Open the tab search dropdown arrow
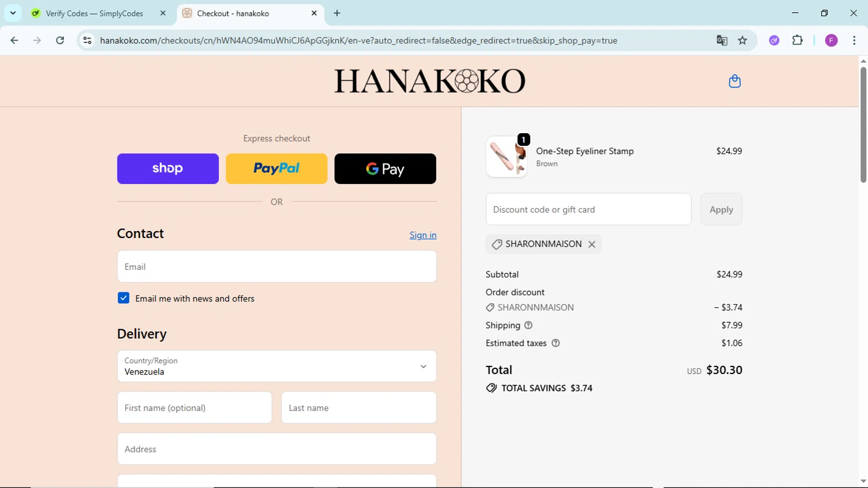The width and height of the screenshot is (868, 488). [13, 13]
